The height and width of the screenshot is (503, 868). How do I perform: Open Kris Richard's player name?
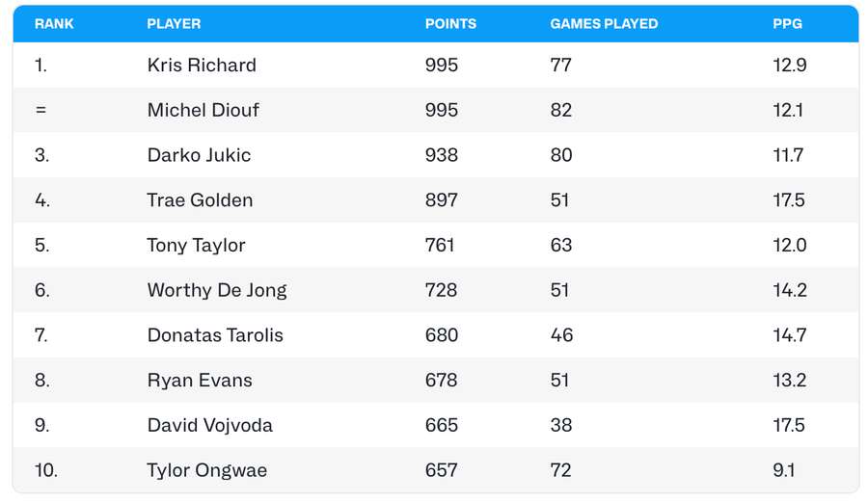pos(202,66)
